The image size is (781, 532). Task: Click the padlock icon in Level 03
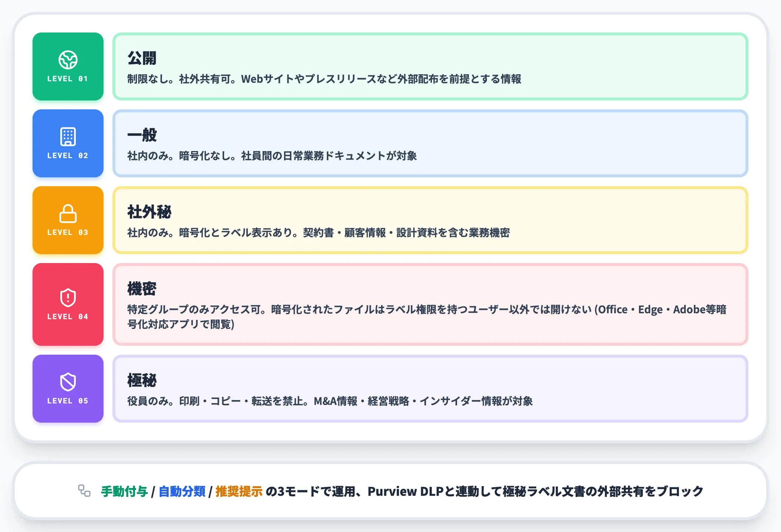pos(68,214)
